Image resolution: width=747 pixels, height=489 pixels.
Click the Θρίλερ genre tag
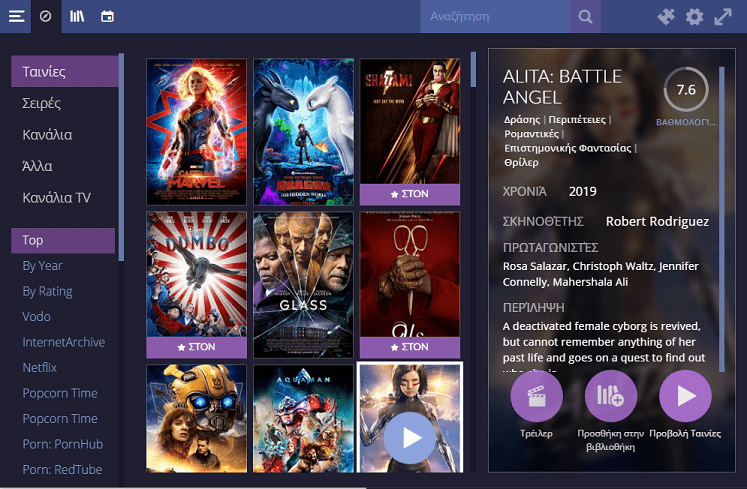click(x=521, y=163)
